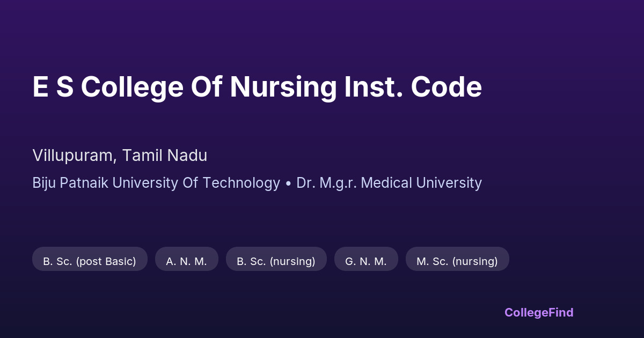
Task: Open Biju Patnaik University Of Technology link
Action: 156,183
